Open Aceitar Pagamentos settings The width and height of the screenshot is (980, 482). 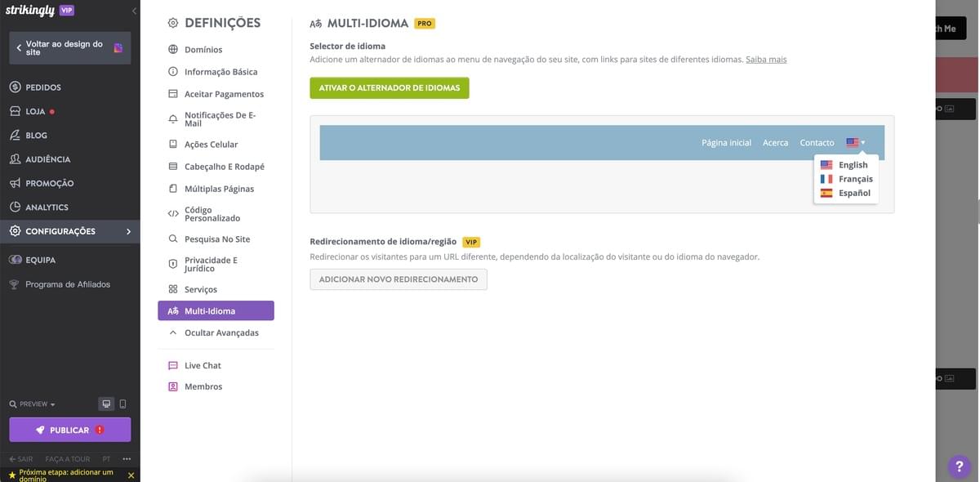point(224,94)
